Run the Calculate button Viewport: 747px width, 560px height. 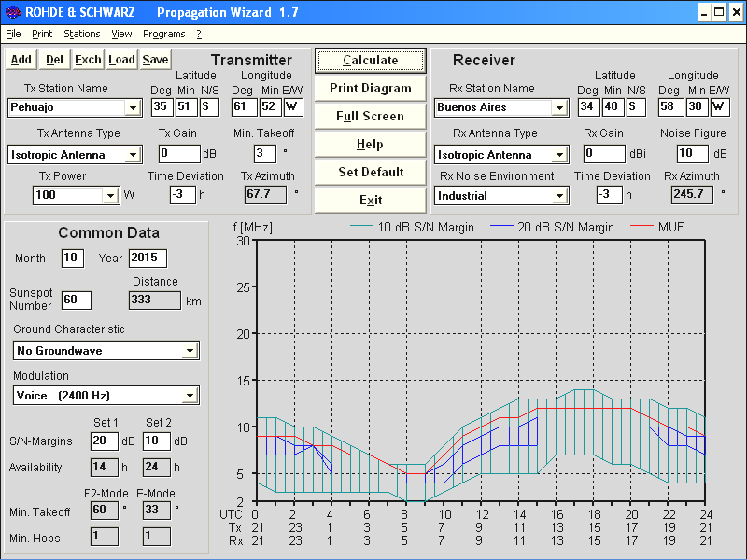point(370,60)
